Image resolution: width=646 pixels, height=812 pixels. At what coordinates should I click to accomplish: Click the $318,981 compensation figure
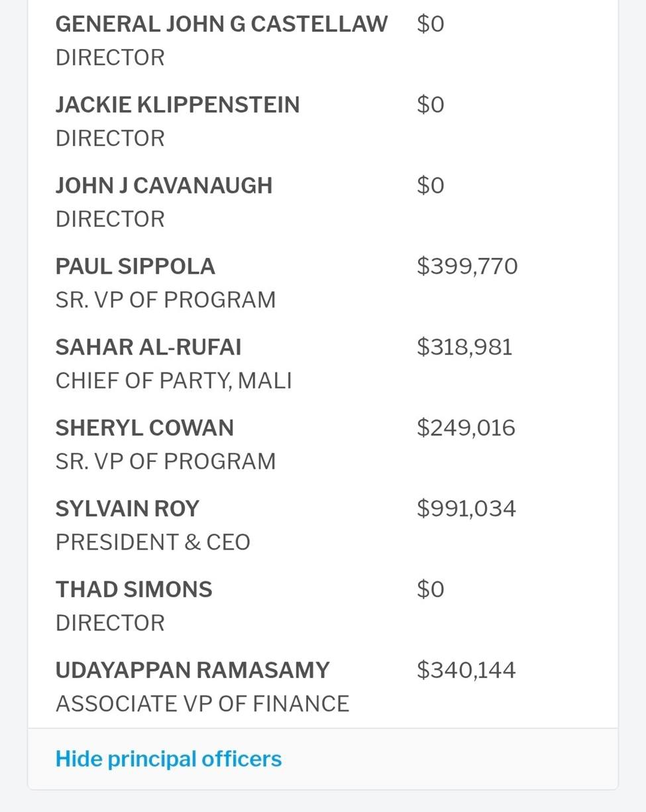coord(464,347)
